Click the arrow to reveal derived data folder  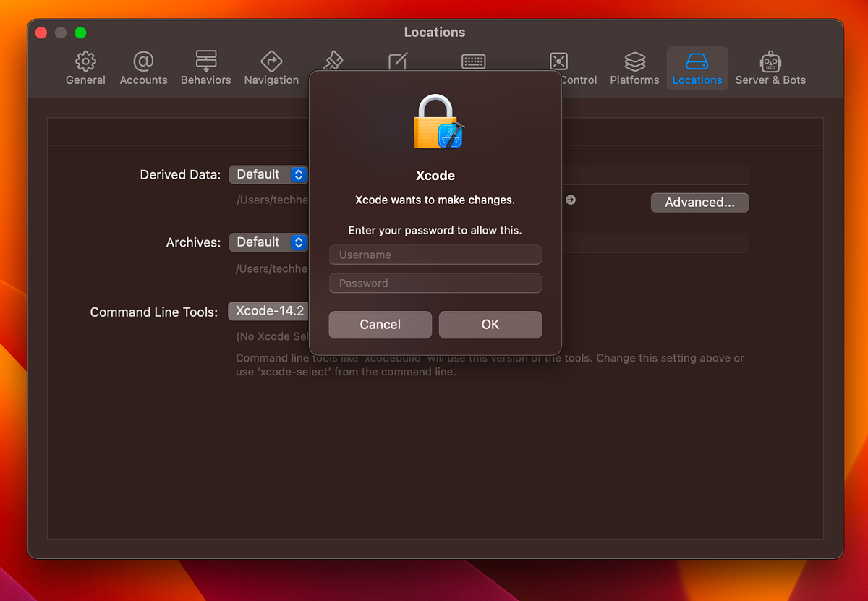(571, 200)
